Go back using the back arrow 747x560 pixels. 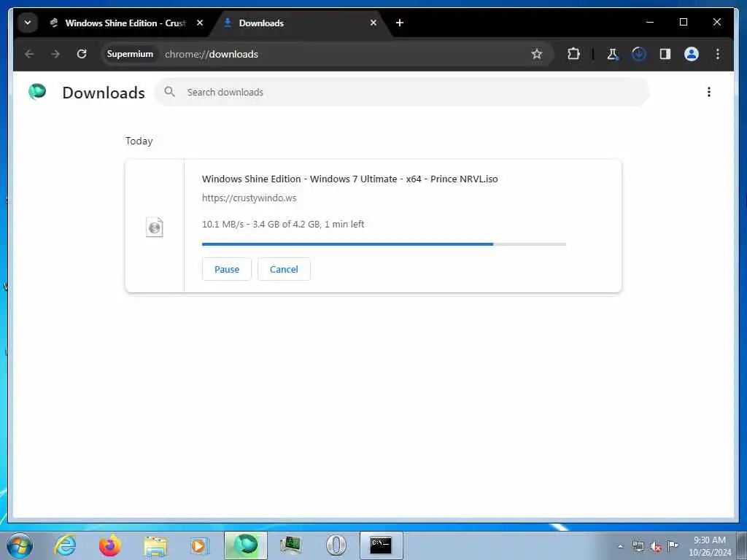(x=29, y=54)
